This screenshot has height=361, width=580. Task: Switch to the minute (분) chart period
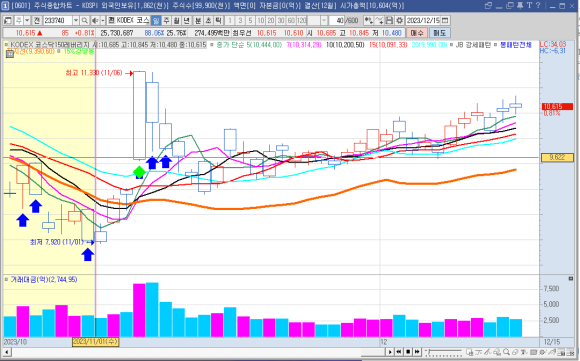[198, 20]
